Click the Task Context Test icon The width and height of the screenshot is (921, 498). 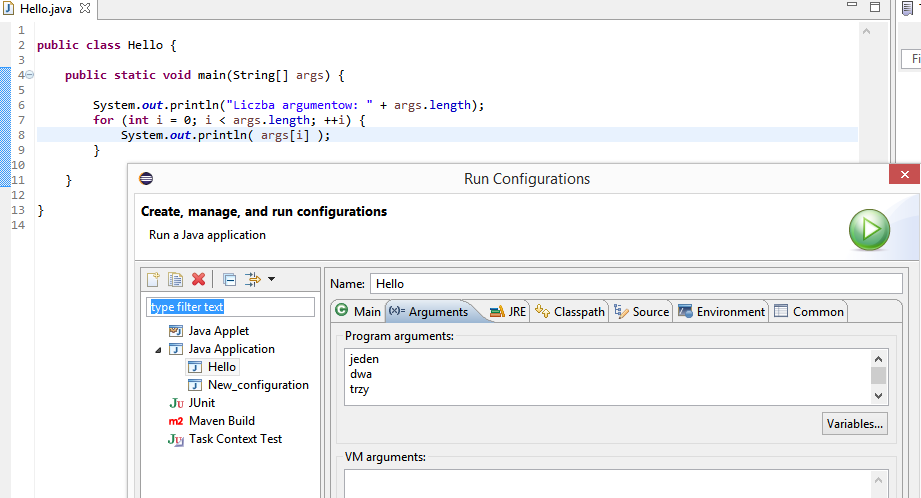tap(176, 439)
